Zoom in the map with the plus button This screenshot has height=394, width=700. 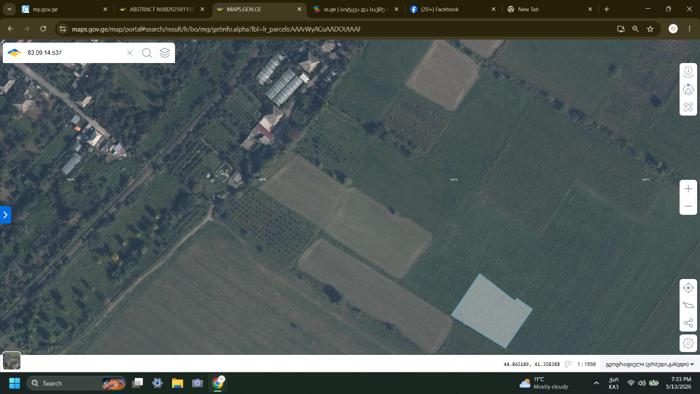688,189
